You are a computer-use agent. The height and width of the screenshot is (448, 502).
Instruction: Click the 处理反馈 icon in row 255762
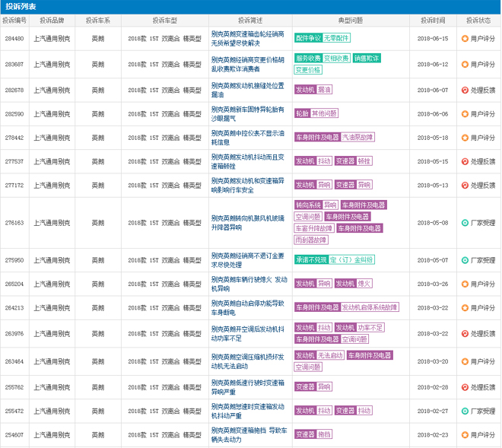point(465,387)
